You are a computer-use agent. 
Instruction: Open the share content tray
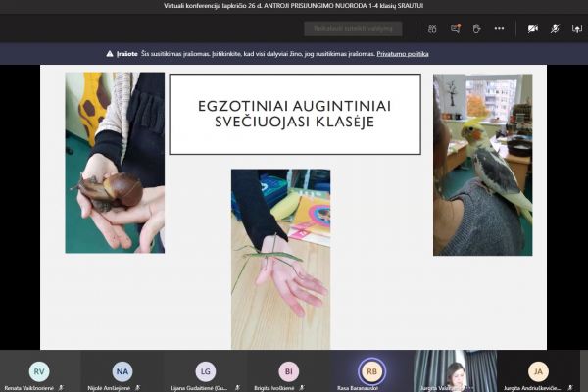point(577,28)
